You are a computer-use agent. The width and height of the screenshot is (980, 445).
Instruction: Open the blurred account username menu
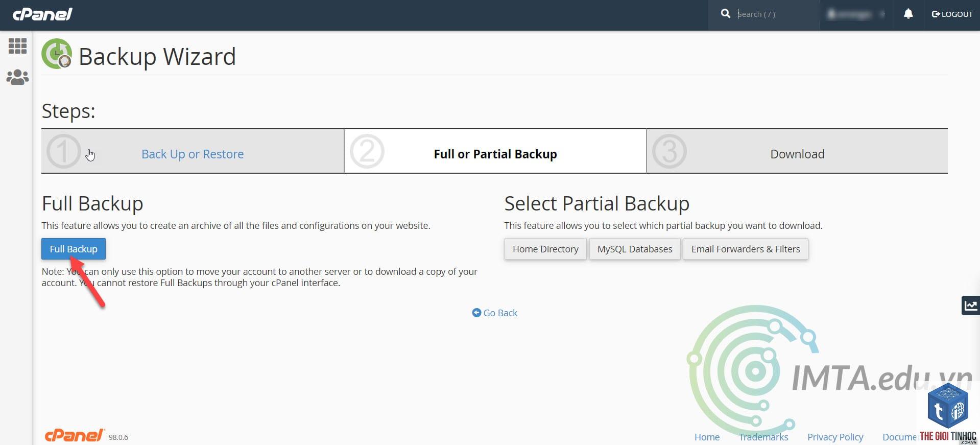tap(855, 14)
